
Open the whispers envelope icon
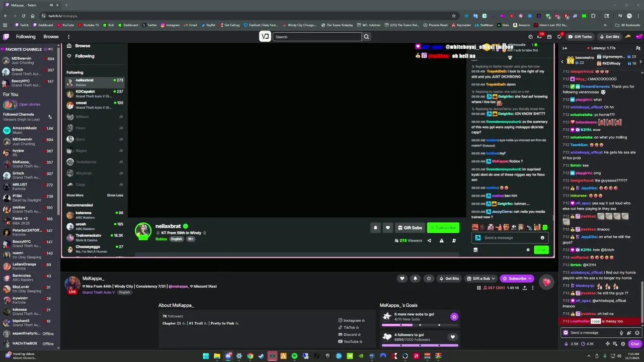[549, 37]
